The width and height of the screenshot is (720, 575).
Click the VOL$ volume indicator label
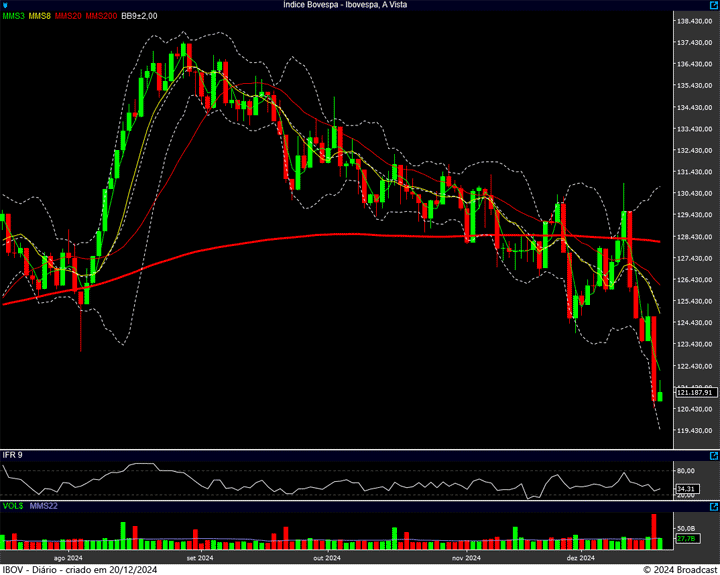[13, 507]
